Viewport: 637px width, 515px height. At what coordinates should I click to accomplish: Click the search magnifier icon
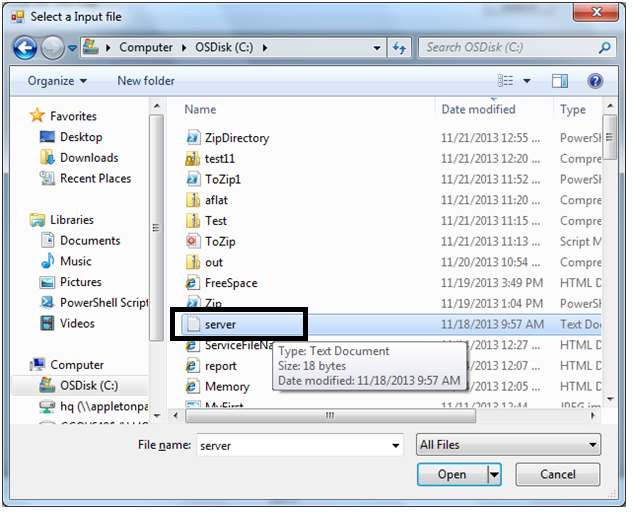[605, 47]
